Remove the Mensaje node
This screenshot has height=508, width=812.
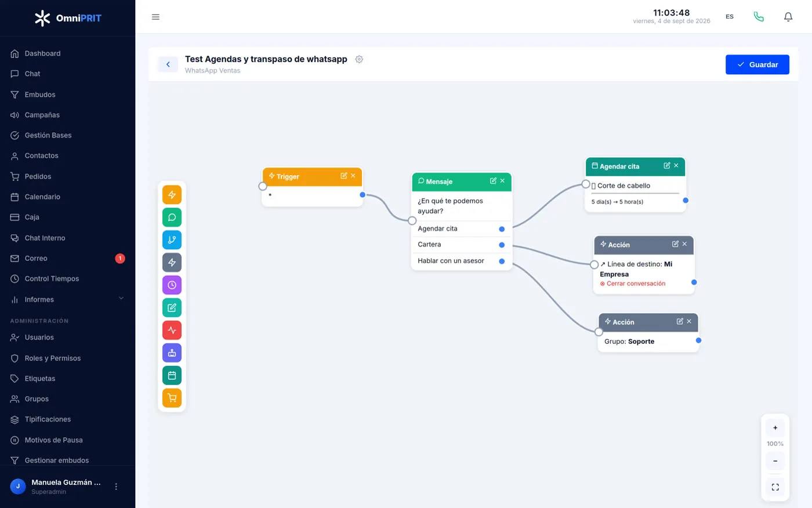502,181
